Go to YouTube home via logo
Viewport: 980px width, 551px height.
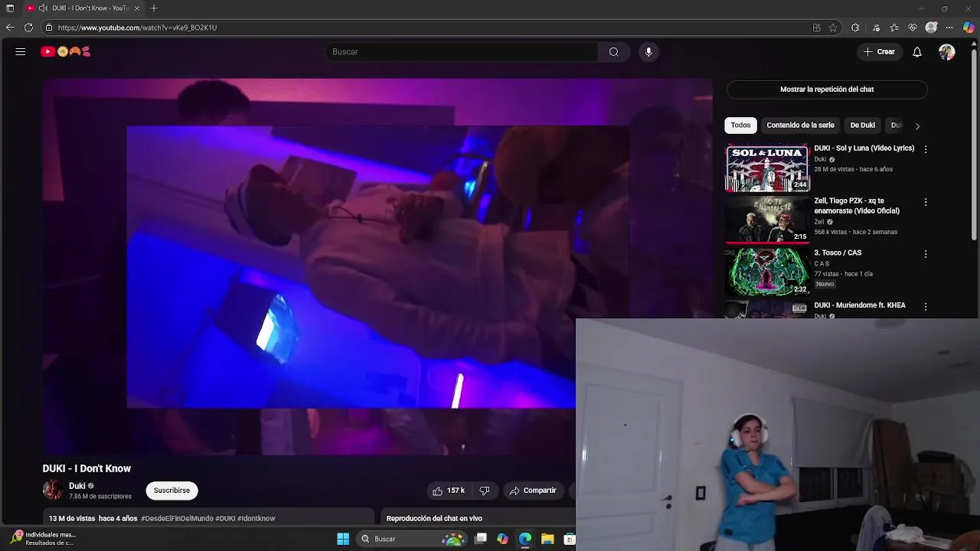(x=66, y=52)
